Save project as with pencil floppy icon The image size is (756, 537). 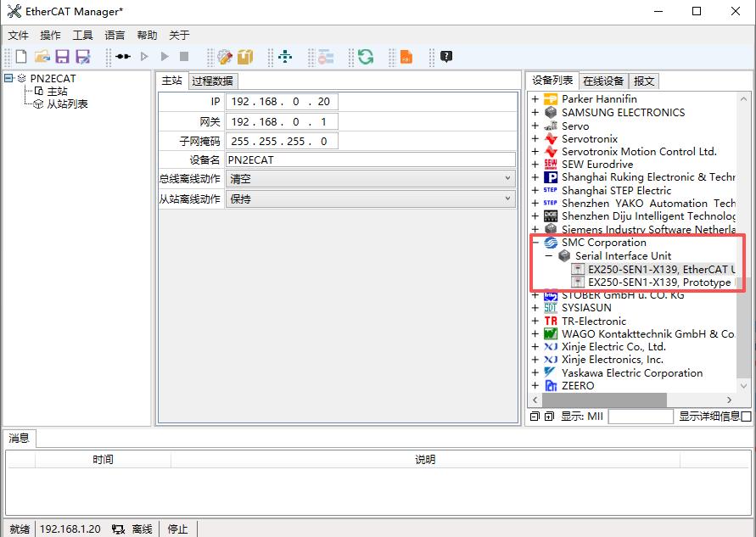click(83, 56)
